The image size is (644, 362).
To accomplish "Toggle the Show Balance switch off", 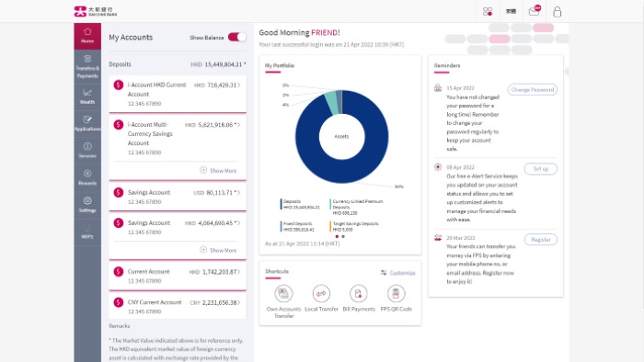I will click(x=237, y=37).
